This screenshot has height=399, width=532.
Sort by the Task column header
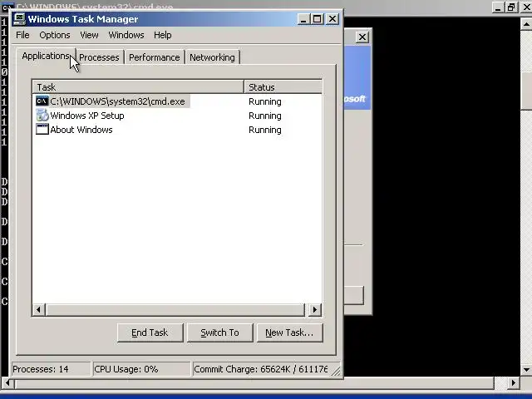[139, 86]
